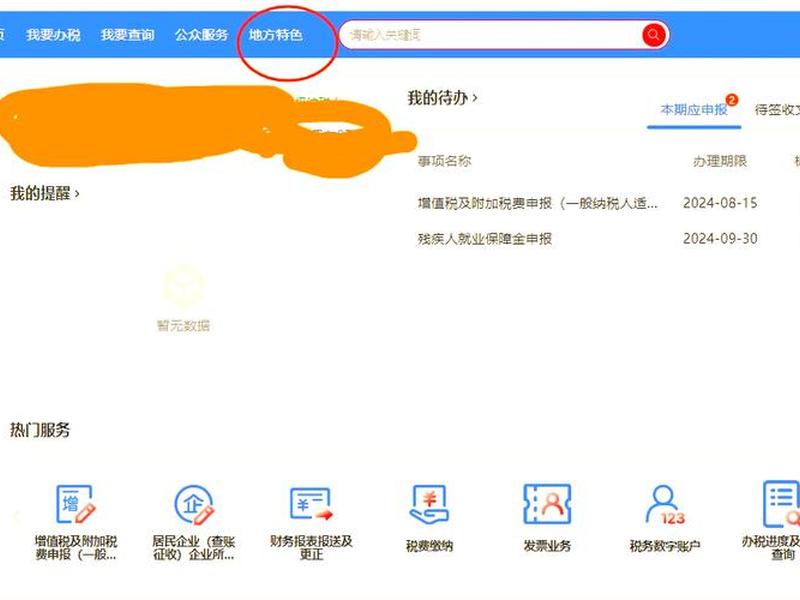Click the red search magnifier button

tap(654, 35)
